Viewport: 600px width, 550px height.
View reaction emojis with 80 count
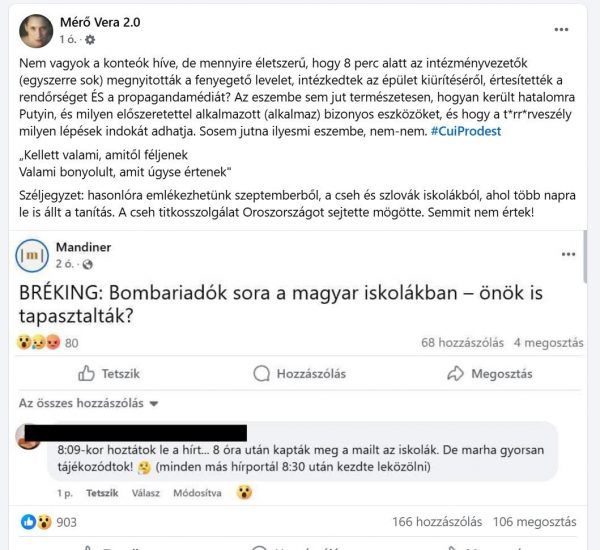pos(47,343)
